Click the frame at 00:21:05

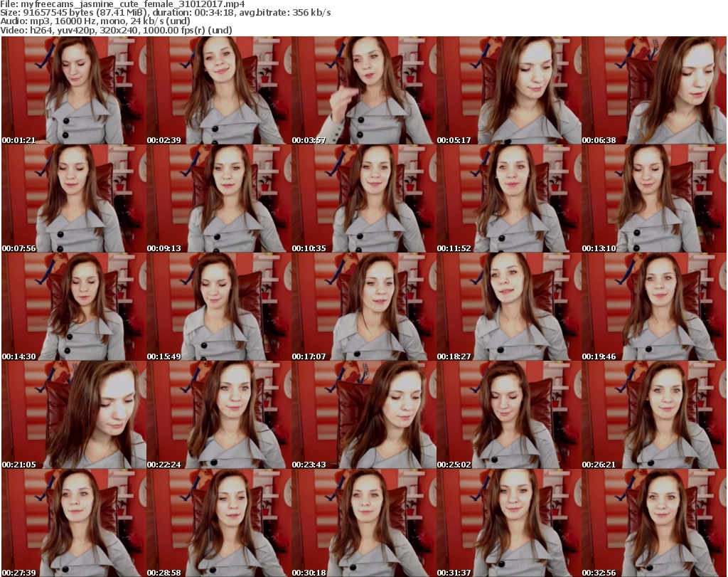[73, 415]
